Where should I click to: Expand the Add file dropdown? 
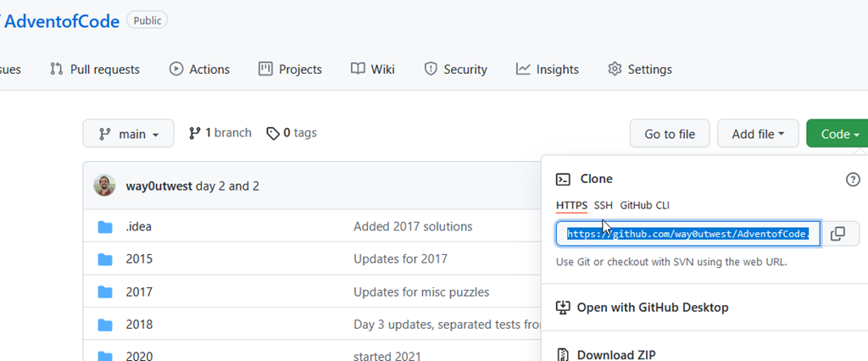coord(758,134)
